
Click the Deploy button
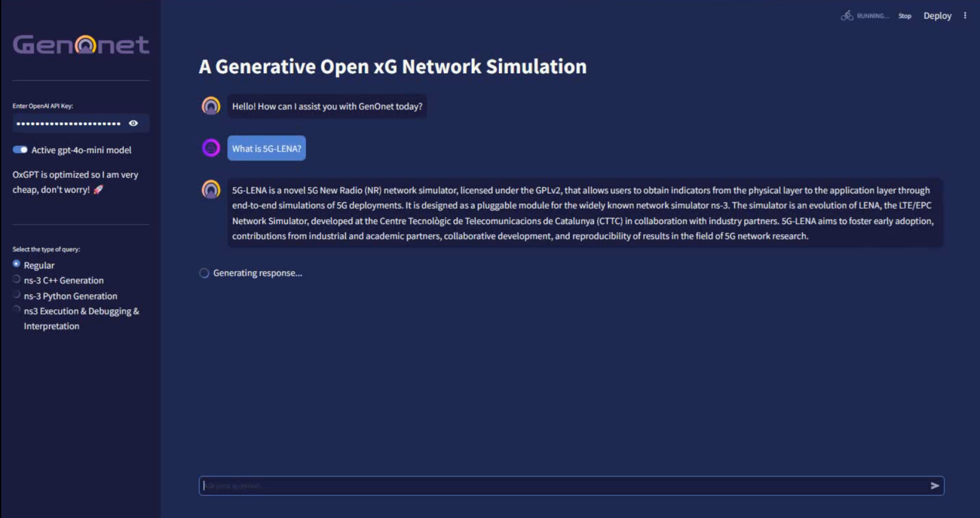click(937, 16)
